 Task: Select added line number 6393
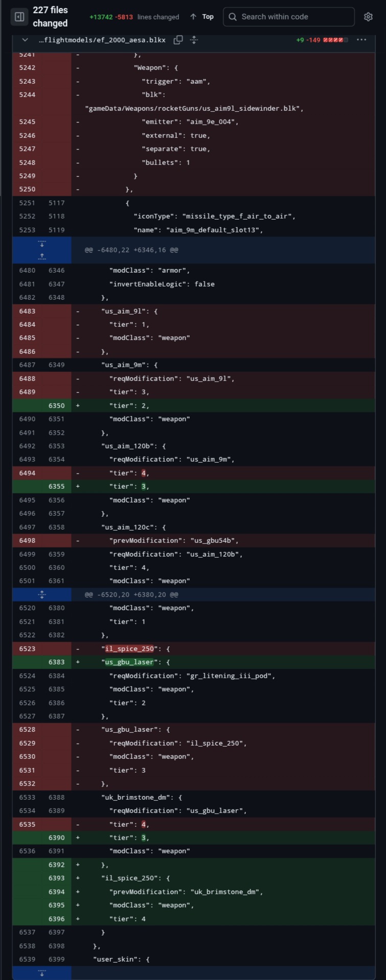coord(56,878)
